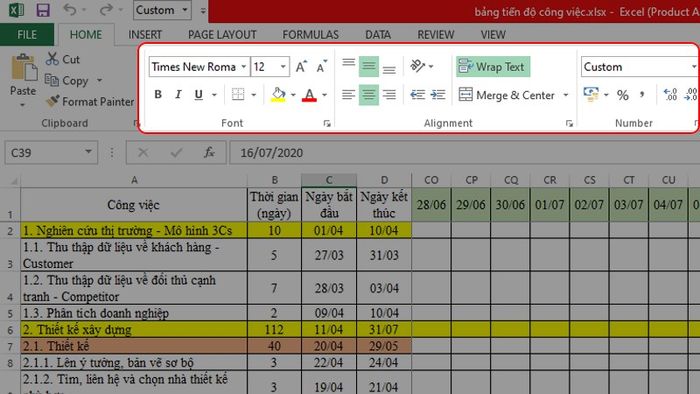Open the Name Box C39 dropdown
Screen dimensions: 700x394
pos(88,152)
